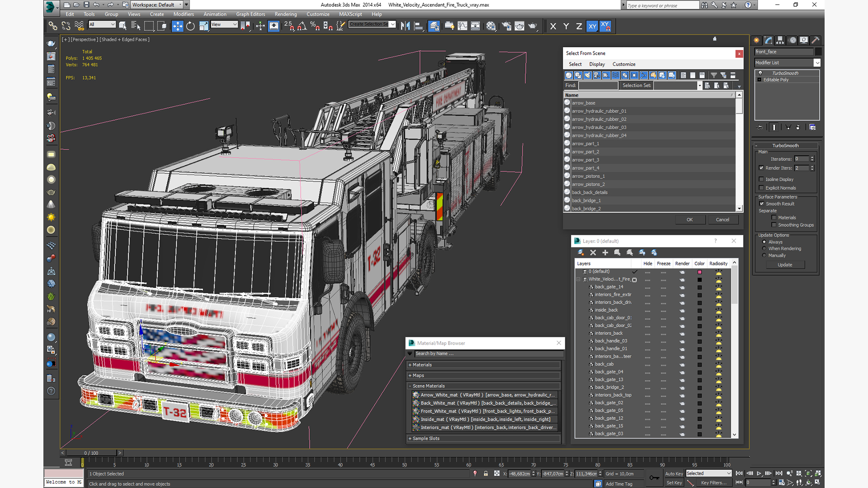Click OK in Select From Scene dialog
868x488 pixels.
tap(690, 220)
